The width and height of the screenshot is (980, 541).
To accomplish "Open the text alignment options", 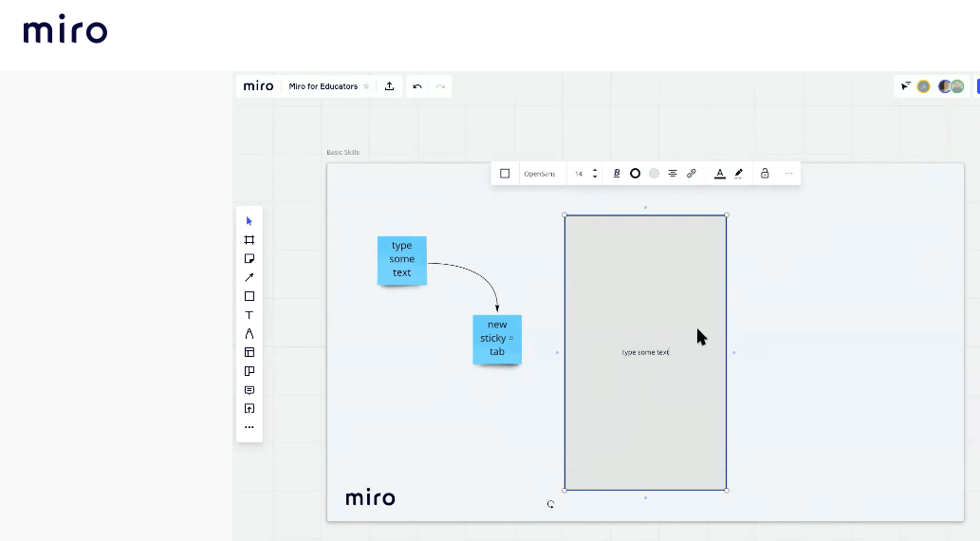I will click(673, 174).
